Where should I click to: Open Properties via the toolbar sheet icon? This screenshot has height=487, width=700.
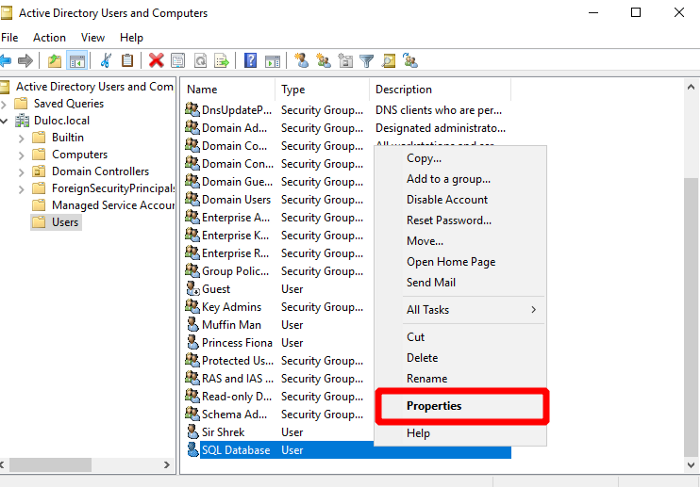178,60
